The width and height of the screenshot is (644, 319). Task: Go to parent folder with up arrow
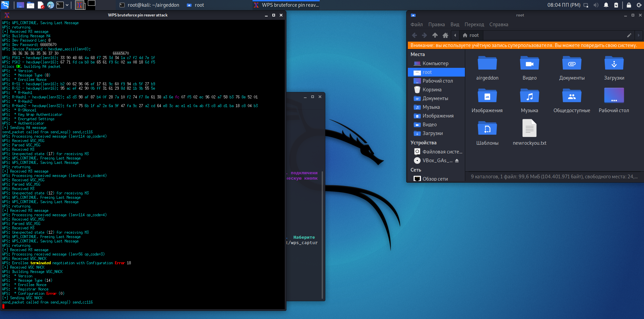click(435, 35)
